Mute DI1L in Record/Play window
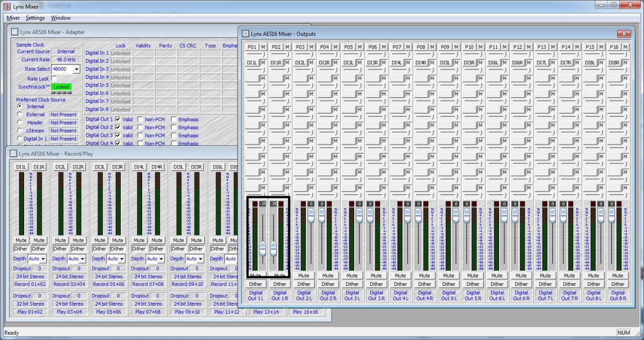This screenshot has height=340, width=644. [x=21, y=240]
